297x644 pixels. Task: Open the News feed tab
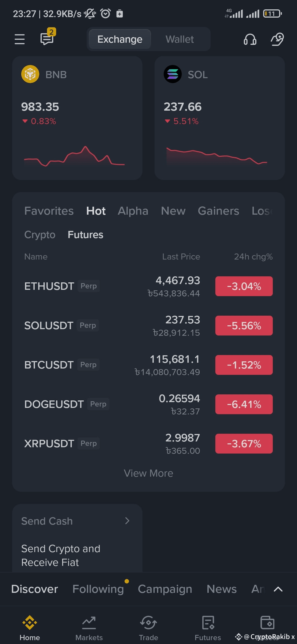tap(222, 589)
